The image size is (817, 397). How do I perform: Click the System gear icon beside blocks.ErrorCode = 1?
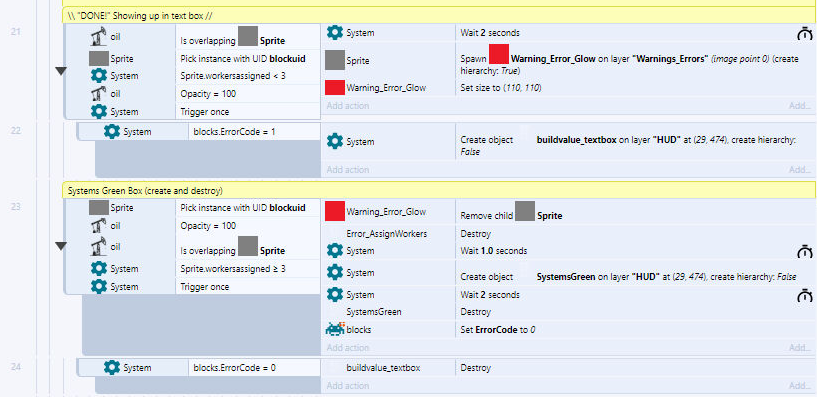pos(112,132)
